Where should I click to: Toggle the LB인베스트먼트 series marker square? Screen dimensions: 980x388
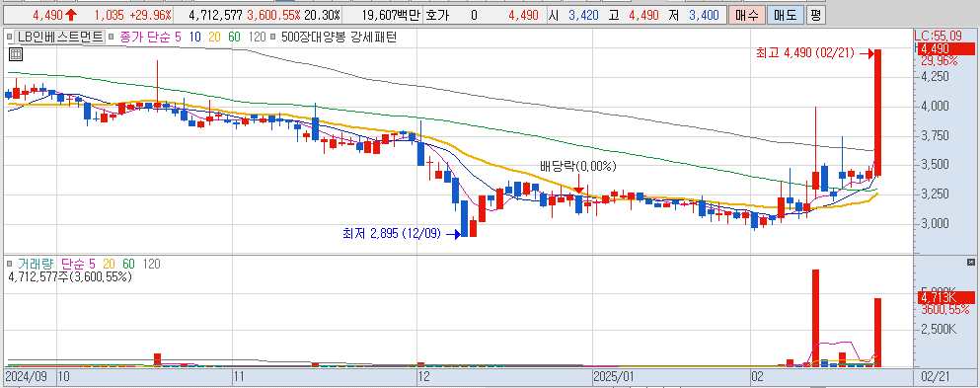click(9, 37)
